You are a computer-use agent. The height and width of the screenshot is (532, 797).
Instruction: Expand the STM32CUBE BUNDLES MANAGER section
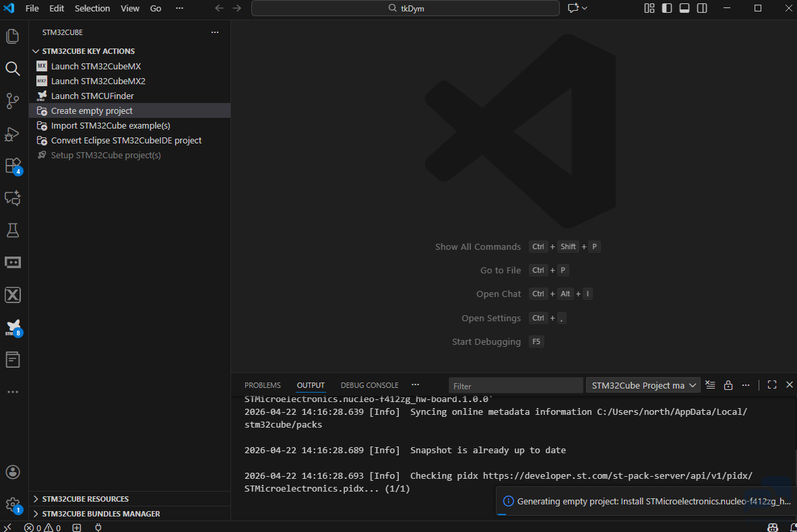coord(101,514)
